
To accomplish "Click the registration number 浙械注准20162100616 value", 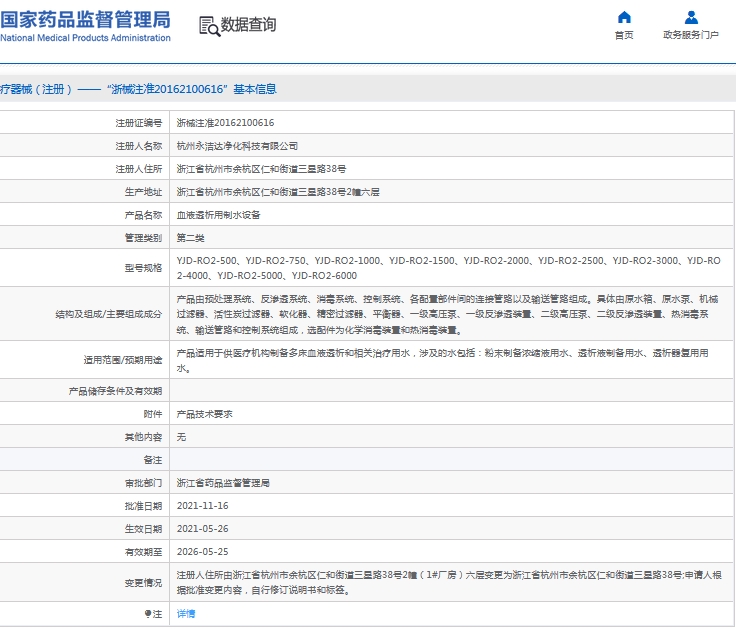I will tap(225, 123).
